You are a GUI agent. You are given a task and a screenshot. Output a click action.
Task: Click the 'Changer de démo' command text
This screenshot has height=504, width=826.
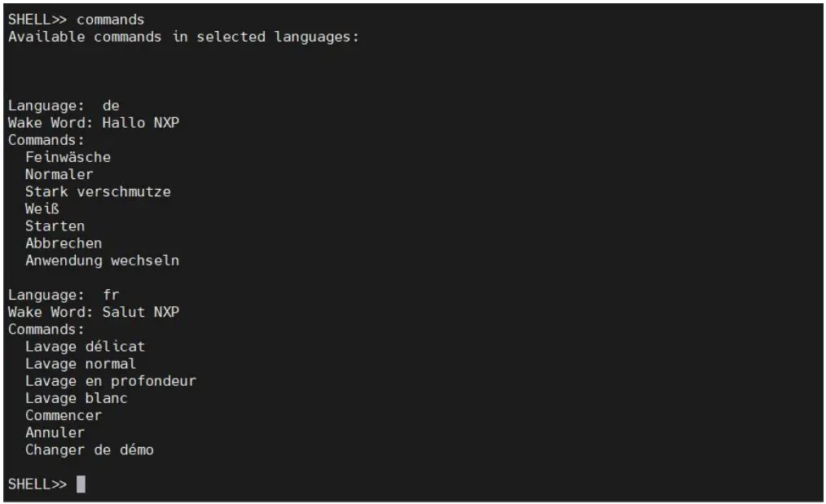pyautogui.click(x=90, y=449)
